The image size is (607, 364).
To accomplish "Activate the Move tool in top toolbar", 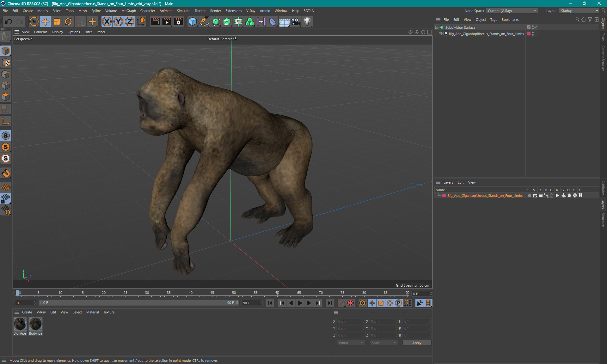I will click(x=46, y=21).
